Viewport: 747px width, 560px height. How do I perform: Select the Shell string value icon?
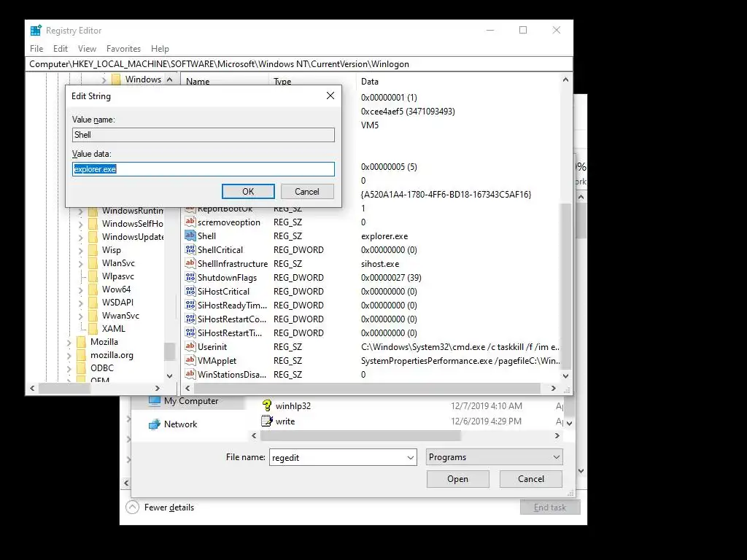coord(190,236)
